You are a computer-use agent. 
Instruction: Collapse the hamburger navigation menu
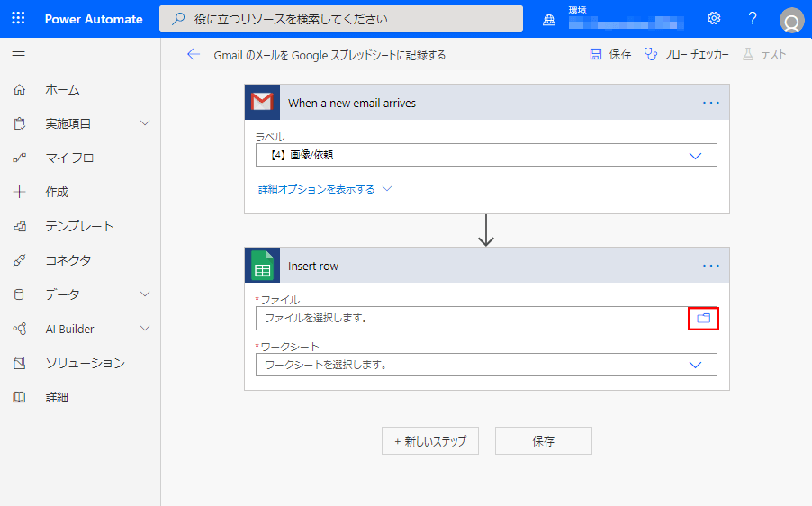point(19,55)
